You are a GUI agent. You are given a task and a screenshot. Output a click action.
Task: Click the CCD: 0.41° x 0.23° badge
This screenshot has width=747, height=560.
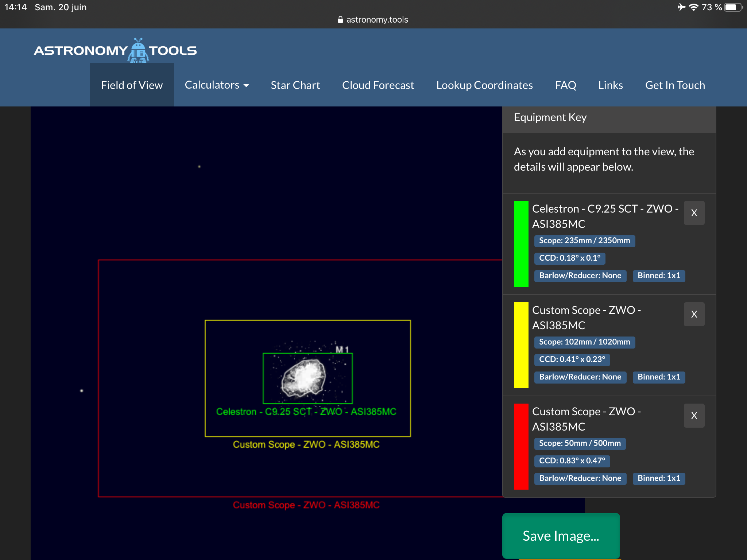click(x=572, y=359)
